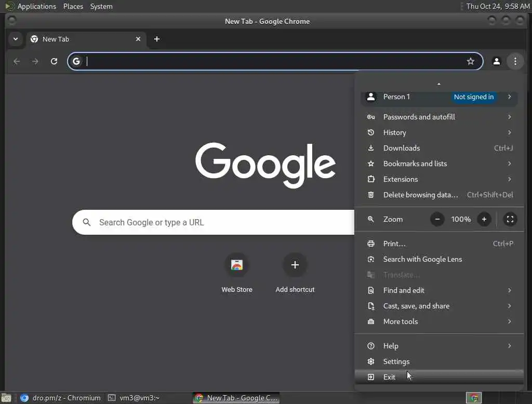532x404 pixels.
Task: Click the back navigation arrow
Action: pos(17,61)
